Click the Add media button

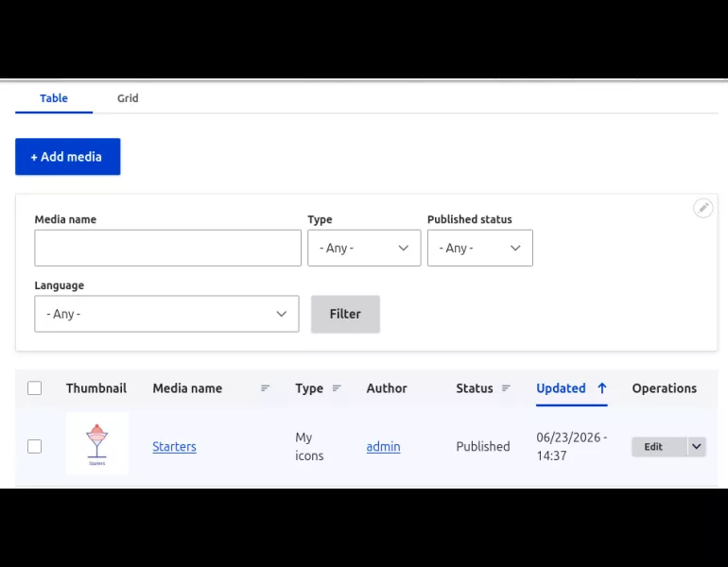click(x=68, y=156)
